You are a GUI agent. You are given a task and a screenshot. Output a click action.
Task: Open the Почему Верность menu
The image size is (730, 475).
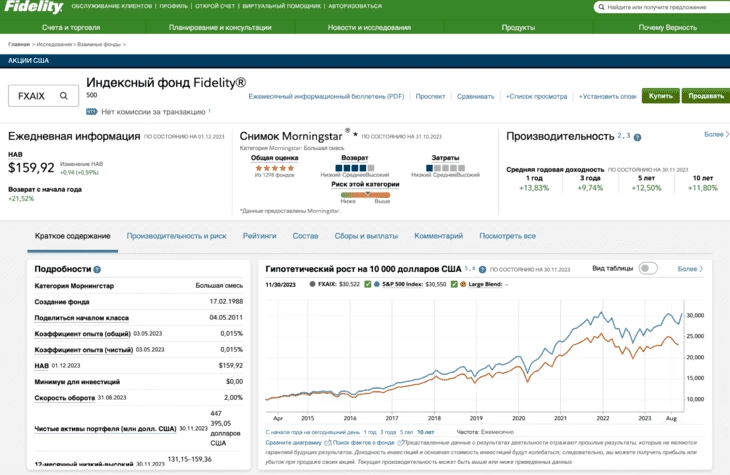(x=668, y=27)
